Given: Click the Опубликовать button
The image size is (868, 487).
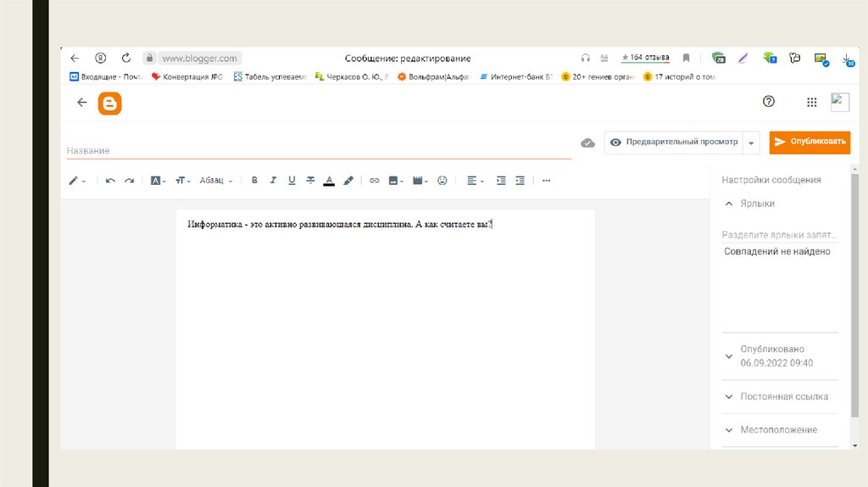Looking at the screenshot, I should 810,143.
